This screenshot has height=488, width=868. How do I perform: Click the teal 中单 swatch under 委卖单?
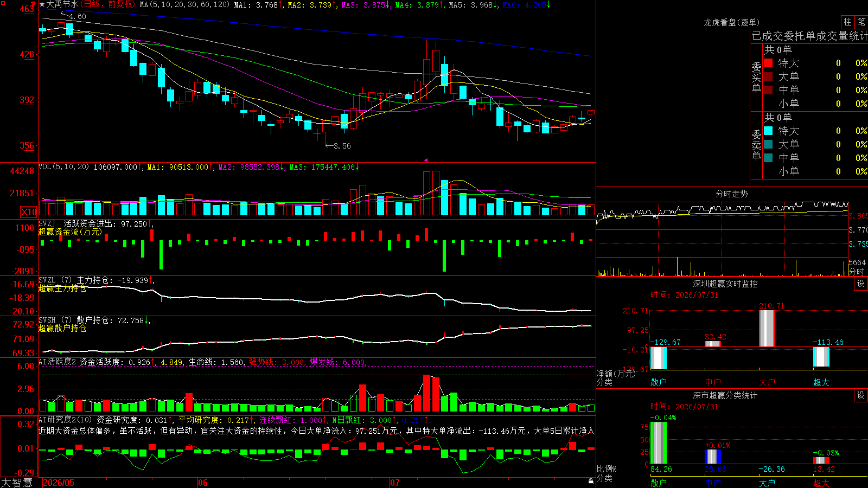pos(768,158)
